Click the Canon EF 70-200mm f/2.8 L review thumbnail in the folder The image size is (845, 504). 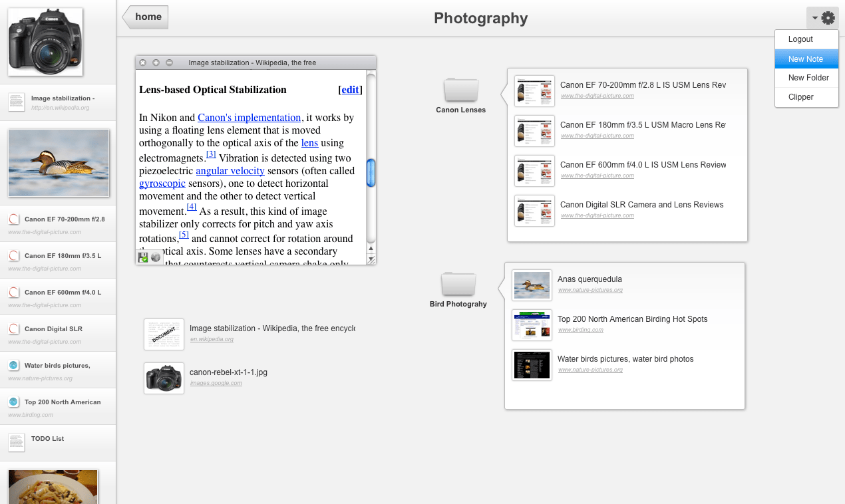click(x=534, y=91)
